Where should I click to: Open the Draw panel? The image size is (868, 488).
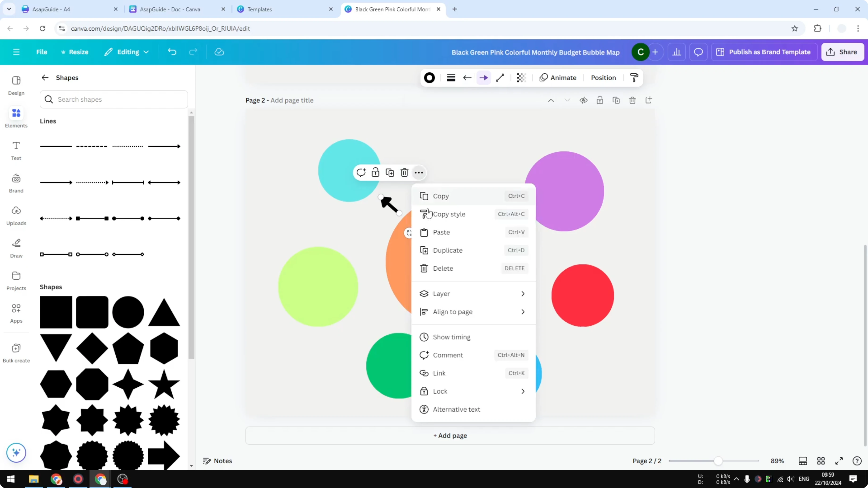click(16, 248)
